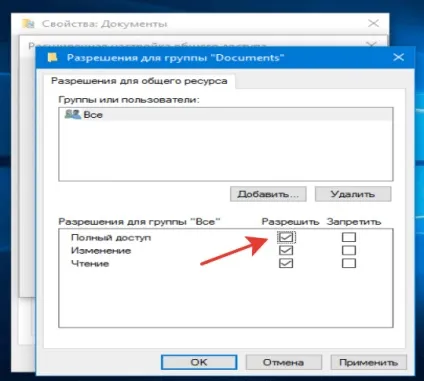This screenshot has height=381, width=424.
Task: Confirm with the OK button
Action: (x=199, y=362)
